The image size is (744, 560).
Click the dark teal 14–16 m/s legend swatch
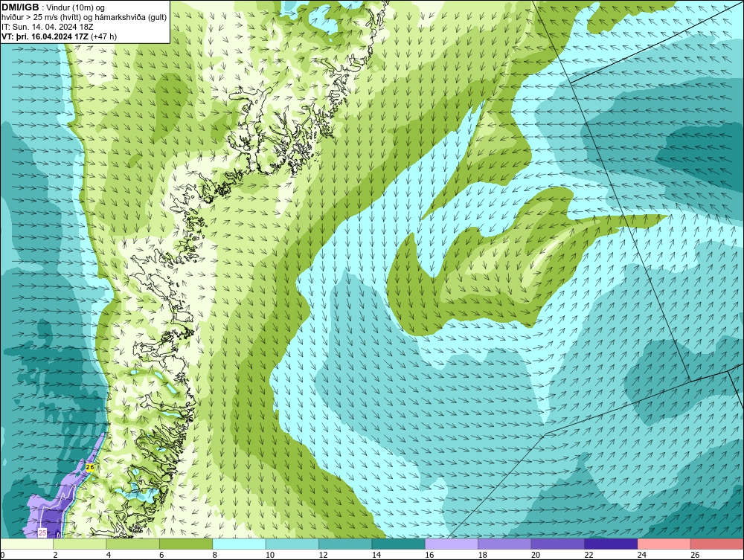pos(399,544)
